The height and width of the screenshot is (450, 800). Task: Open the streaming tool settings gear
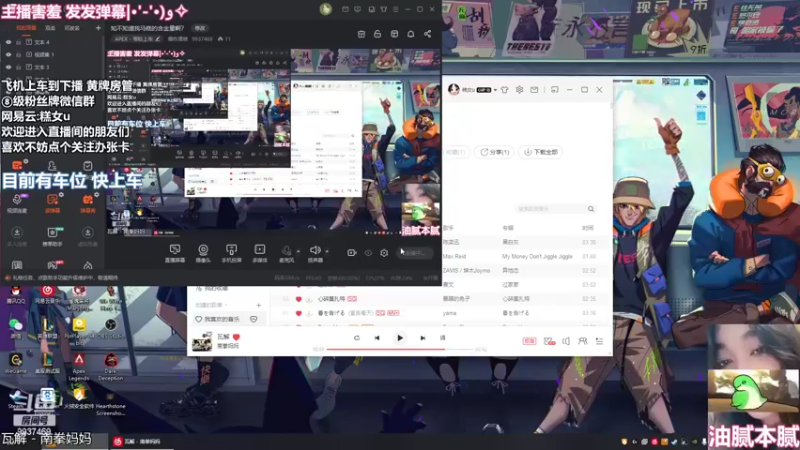pyautogui.click(x=384, y=253)
